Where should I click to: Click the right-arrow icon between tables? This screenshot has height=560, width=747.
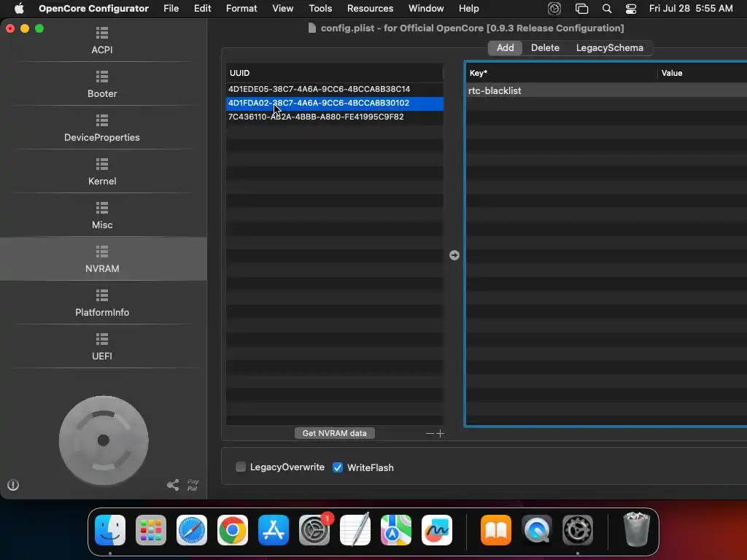click(x=454, y=255)
